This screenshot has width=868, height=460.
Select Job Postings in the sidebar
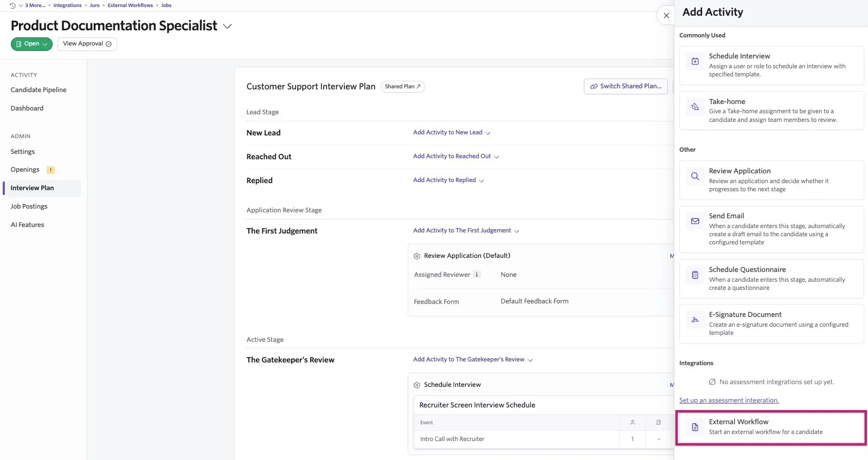29,206
